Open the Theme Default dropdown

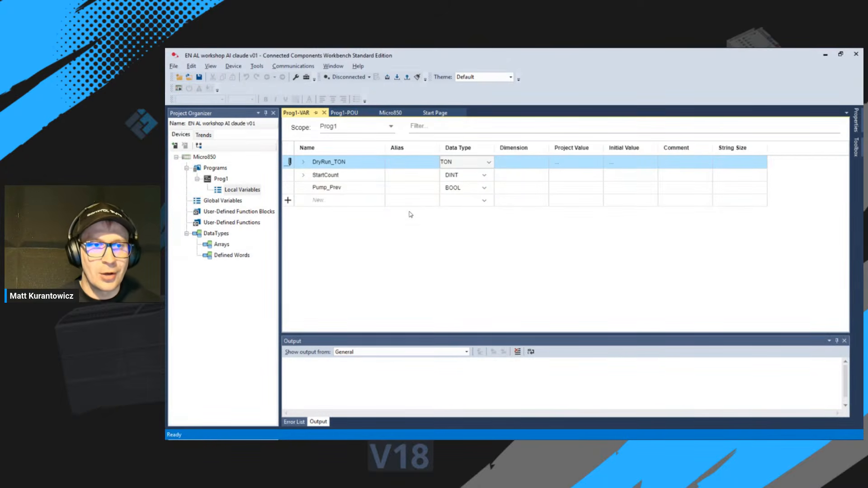[x=484, y=77]
